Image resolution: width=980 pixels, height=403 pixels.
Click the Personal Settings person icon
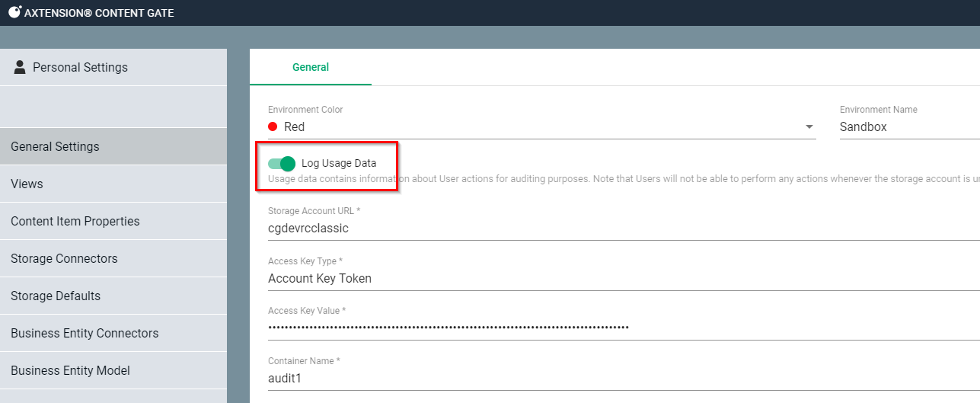point(20,67)
